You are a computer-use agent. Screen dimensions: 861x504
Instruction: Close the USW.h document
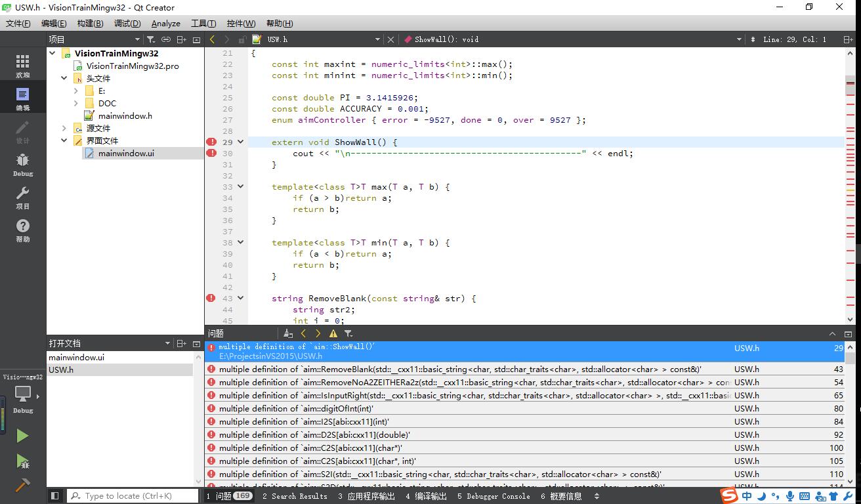pos(390,39)
